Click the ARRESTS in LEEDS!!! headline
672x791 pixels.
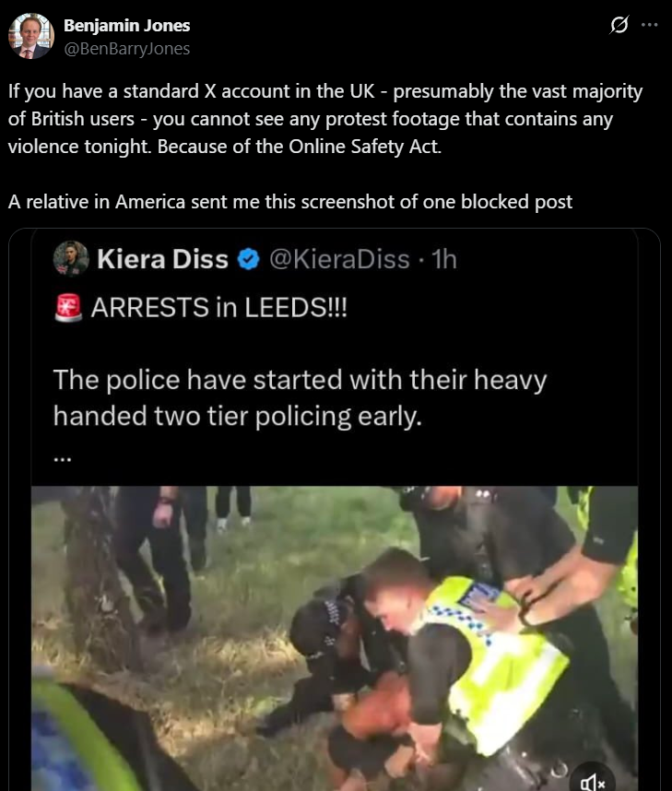(219, 307)
